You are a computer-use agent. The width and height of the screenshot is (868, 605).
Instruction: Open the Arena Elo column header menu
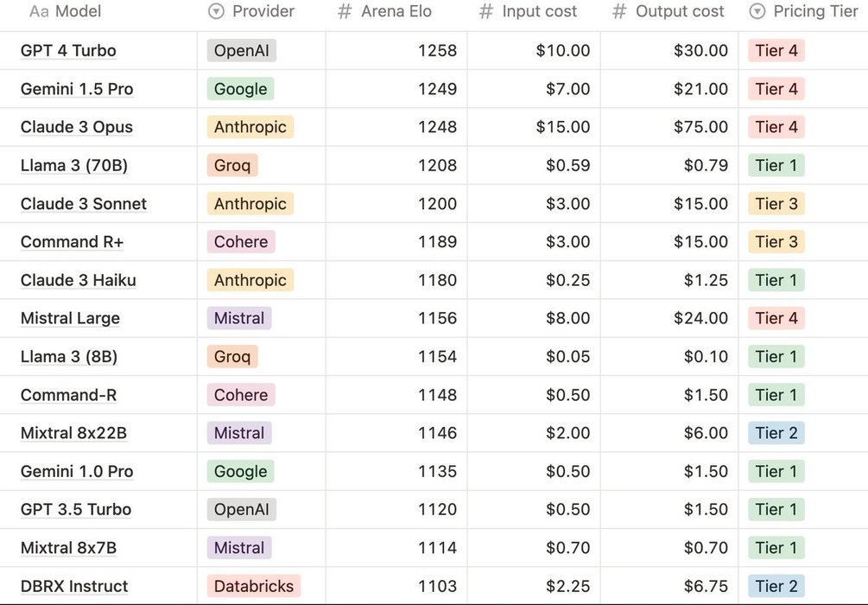pos(396,12)
